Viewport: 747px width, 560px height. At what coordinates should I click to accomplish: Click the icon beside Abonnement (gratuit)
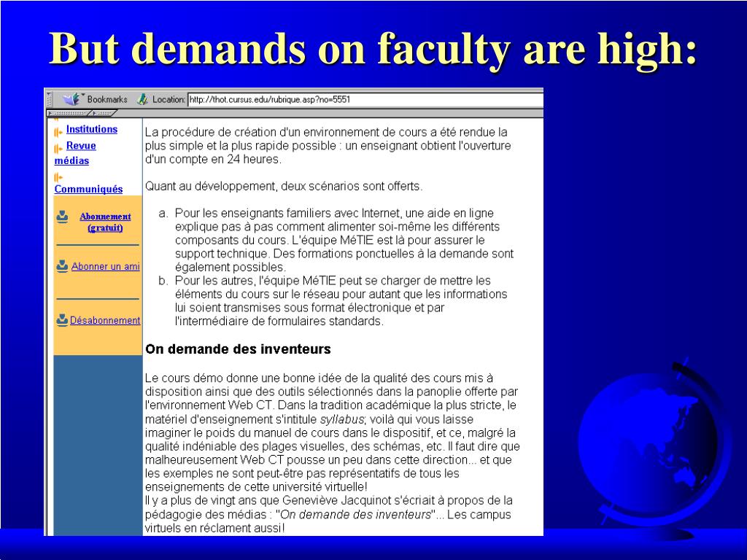[63, 217]
